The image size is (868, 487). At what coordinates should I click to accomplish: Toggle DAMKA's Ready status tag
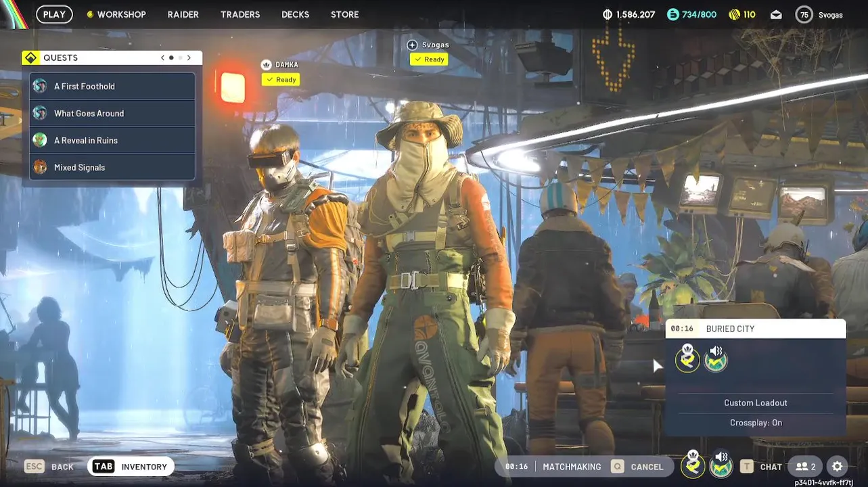pyautogui.click(x=281, y=80)
